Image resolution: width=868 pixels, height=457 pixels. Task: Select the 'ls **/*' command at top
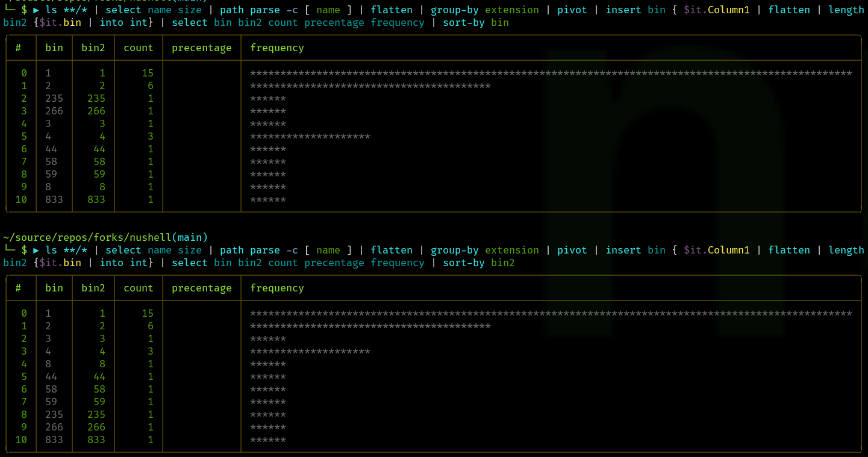[67, 10]
